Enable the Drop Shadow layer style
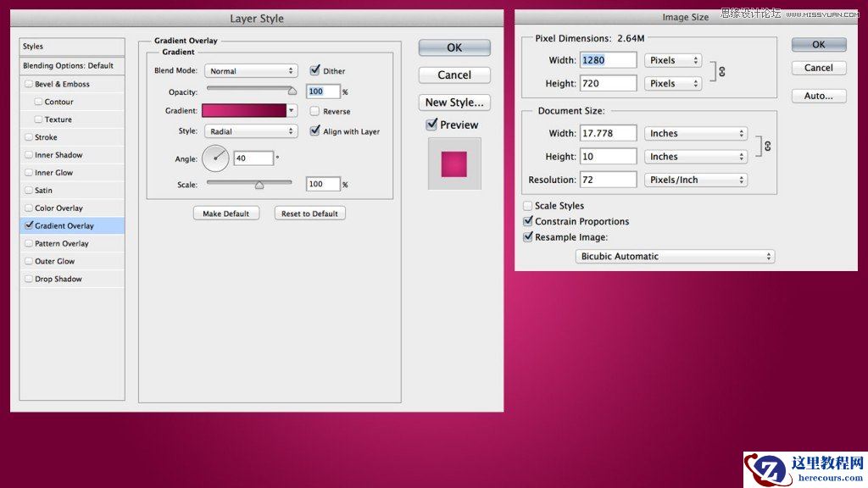 [x=30, y=279]
